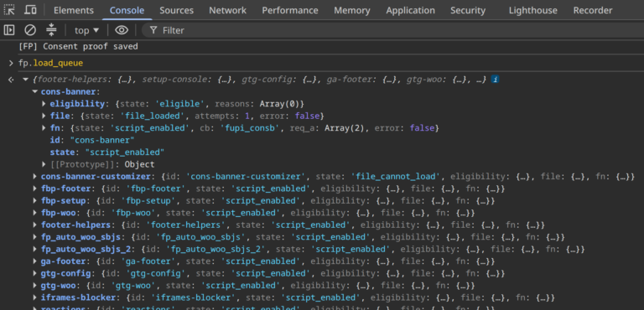Expand the fbp-woo entry
Screen dimensions: 644x310
click(35, 213)
